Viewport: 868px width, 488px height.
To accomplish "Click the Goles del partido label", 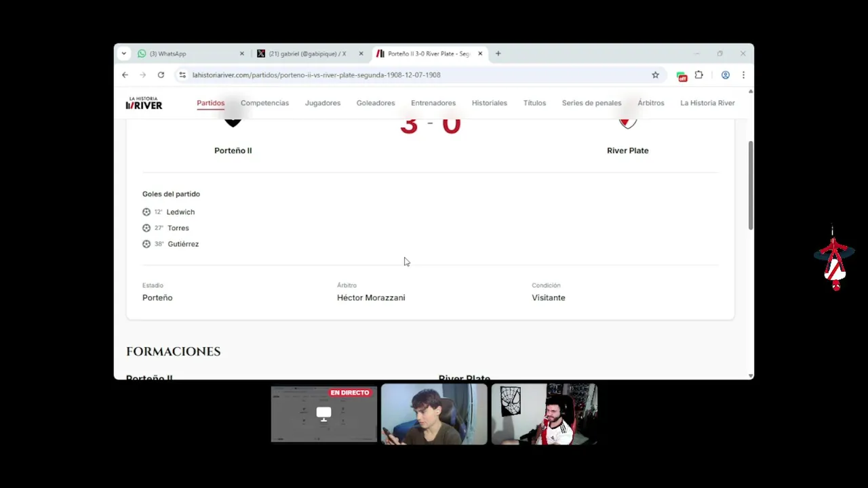I will [171, 194].
